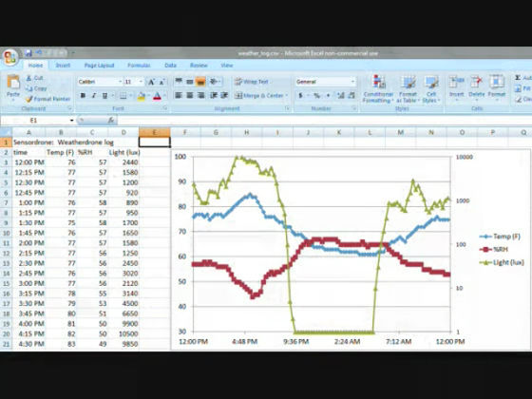
Task: Apply comma style number format
Action: tap(328, 96)
